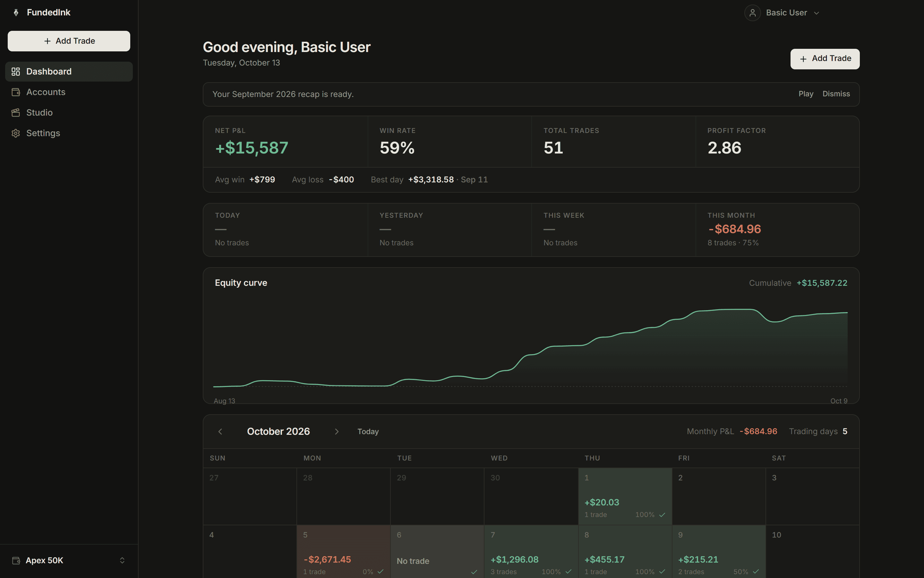This screenshot has height=578, width=924.
Task: Click the Trading days 5 count
Action: 845,432
